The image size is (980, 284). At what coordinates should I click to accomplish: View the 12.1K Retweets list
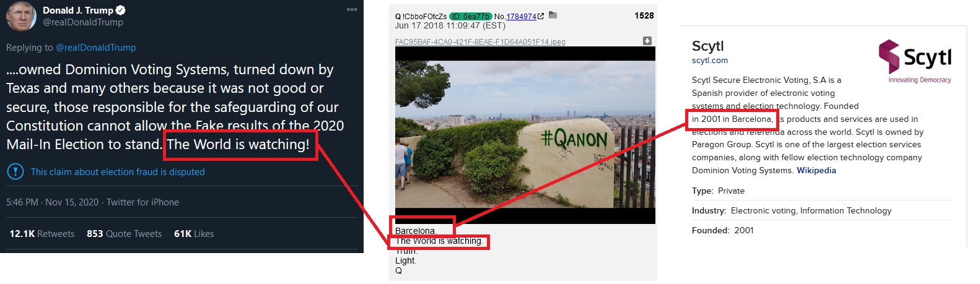[x=42, y=234]
